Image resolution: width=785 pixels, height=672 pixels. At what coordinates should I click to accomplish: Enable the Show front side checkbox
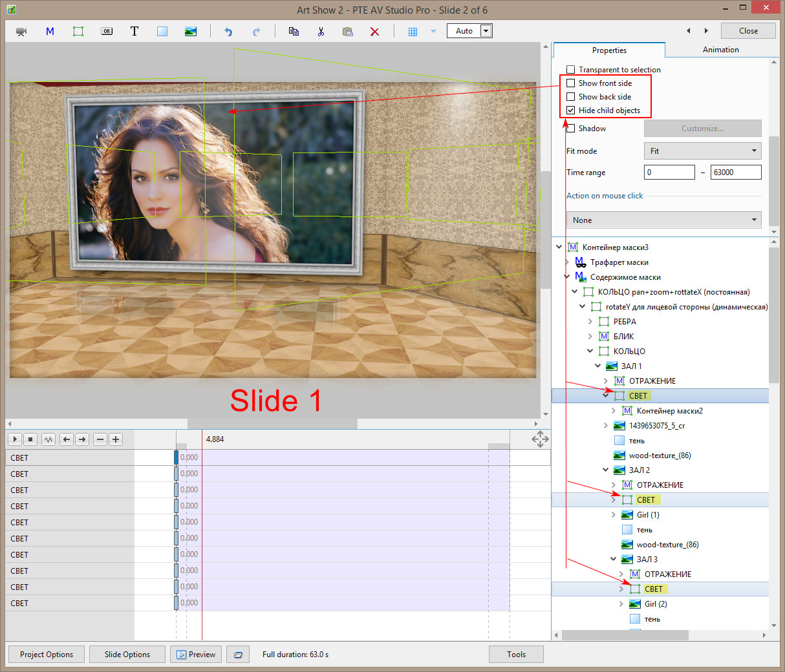570,83
